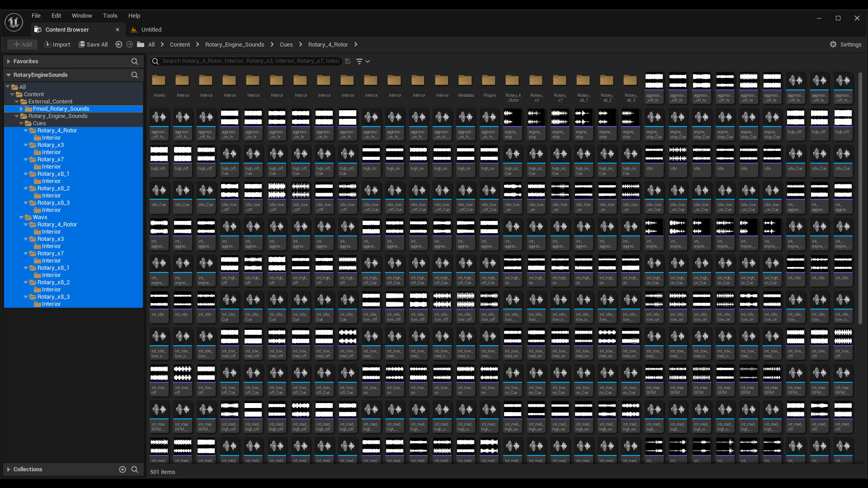Click the asset search input field

point(250,61)
